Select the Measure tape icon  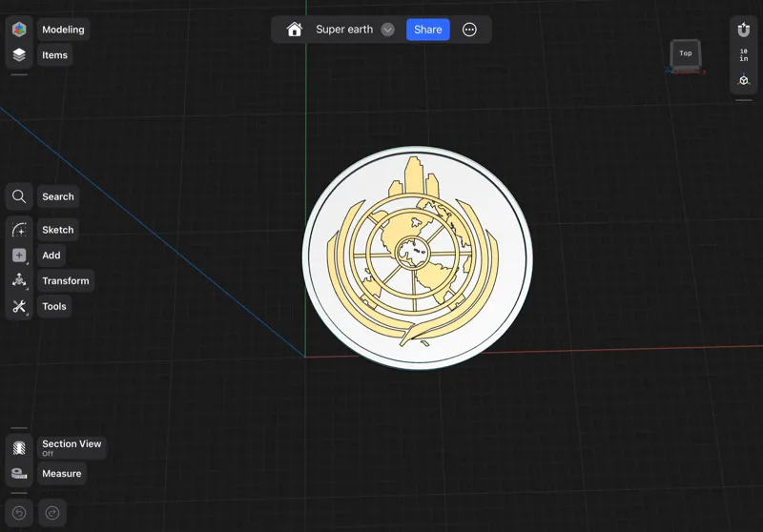click(x=19, y=473)
